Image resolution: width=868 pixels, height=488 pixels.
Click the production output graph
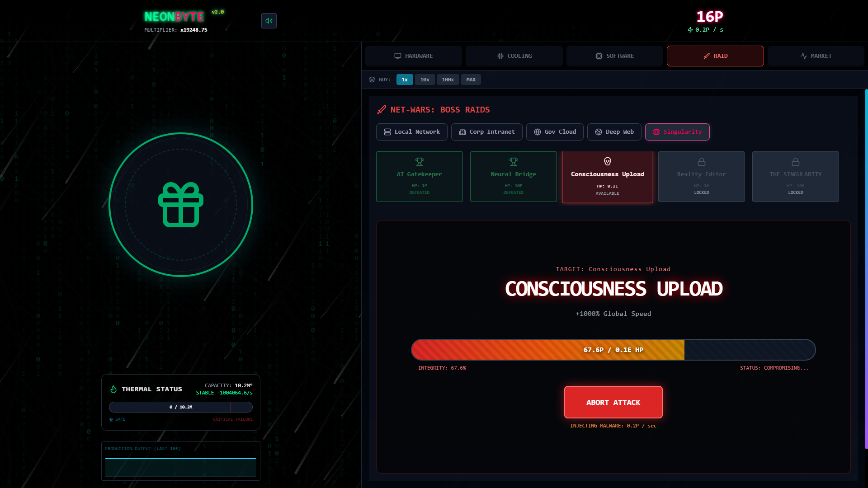click(x=181, y=466)
